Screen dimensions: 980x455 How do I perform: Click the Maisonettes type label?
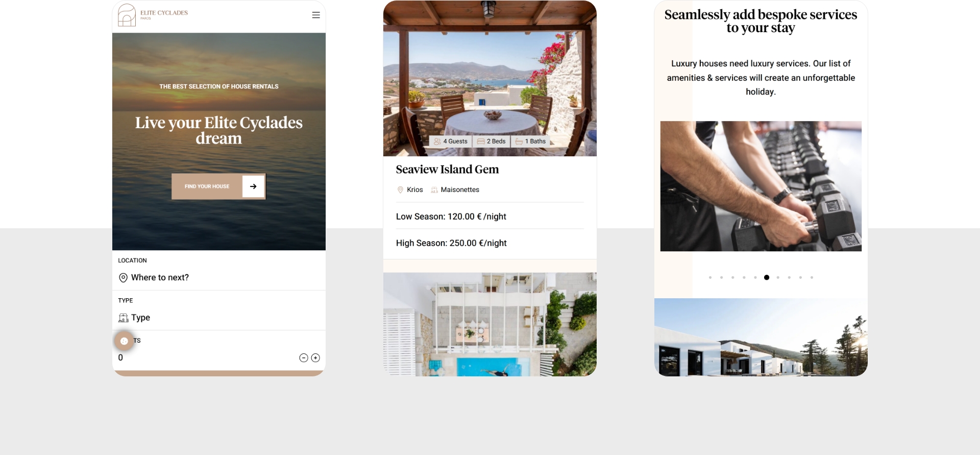point(460,190)
